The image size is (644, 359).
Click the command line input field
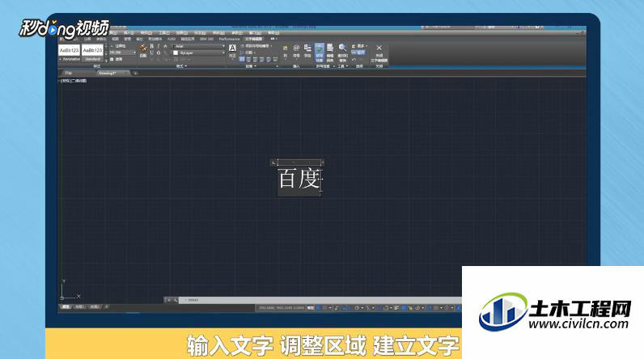tap(320, 300)
